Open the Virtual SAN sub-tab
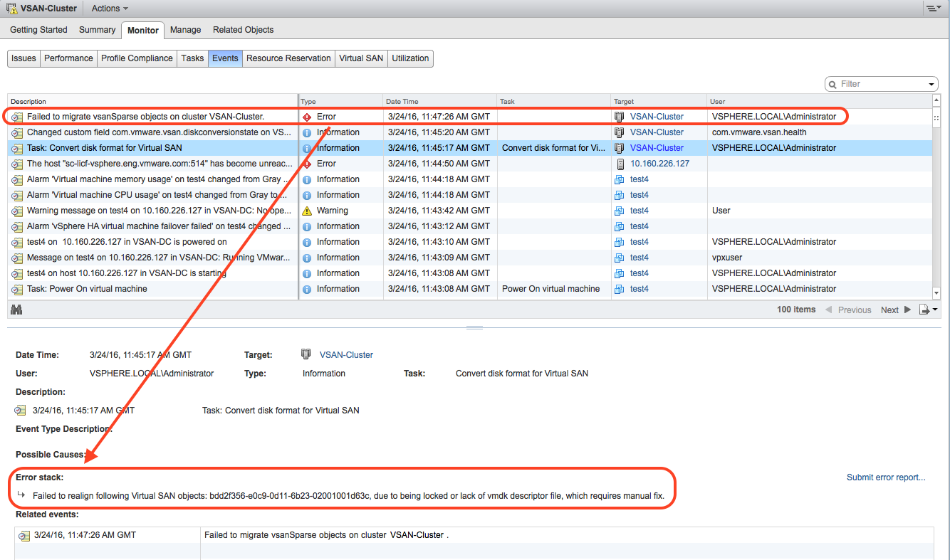 coord(360,58)
